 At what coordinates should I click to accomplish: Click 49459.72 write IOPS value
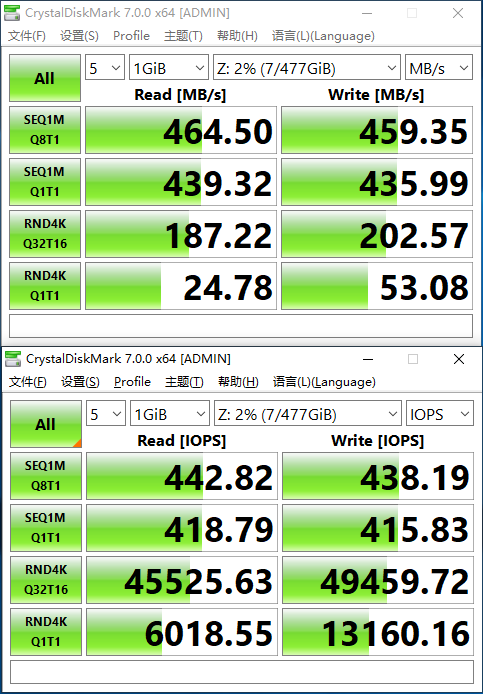[378, 580]
